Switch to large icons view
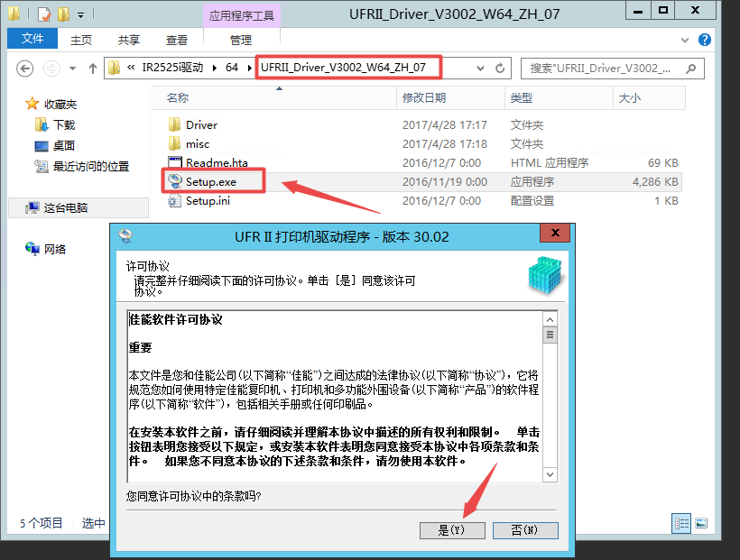The width and height of the screenshot is (740, 560). coord(700,523)
